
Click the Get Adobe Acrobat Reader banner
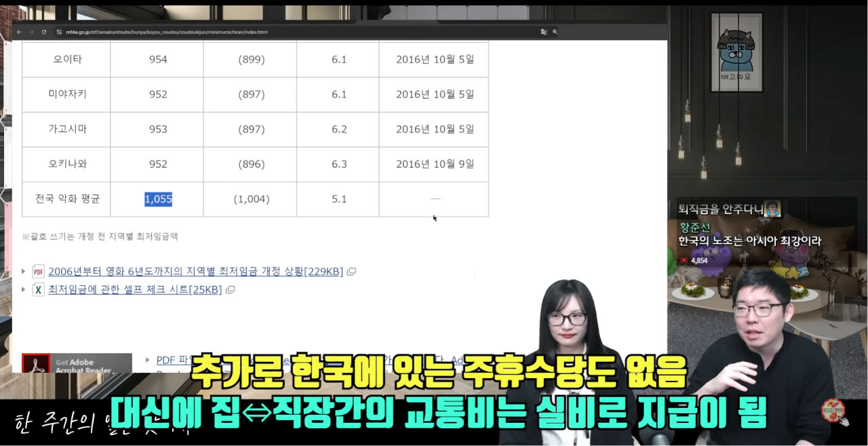(77, 363)
